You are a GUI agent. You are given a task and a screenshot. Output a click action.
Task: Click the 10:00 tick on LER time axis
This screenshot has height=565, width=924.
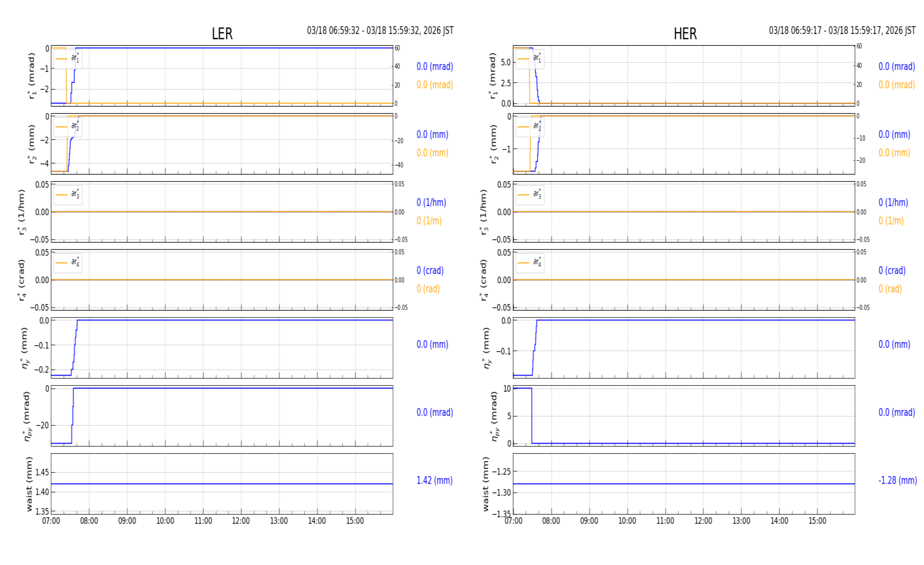pyautogui.click(x=165, y=521)
